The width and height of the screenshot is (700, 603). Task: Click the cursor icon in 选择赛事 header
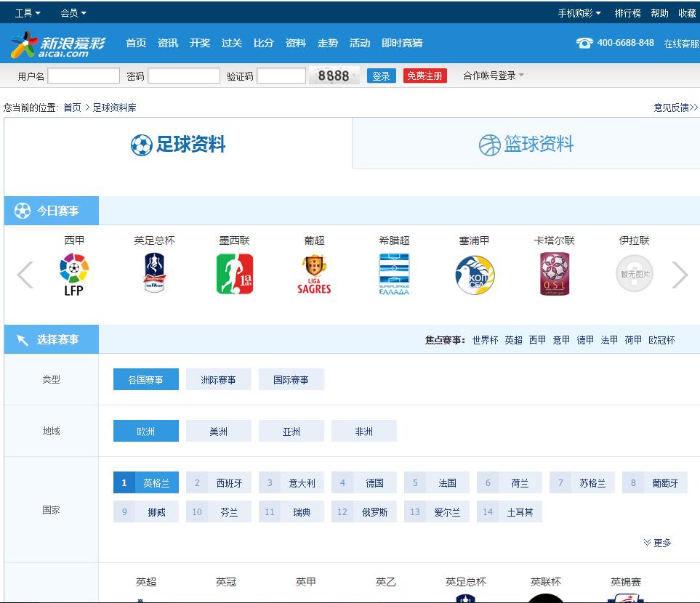click(x=23, y=340)
